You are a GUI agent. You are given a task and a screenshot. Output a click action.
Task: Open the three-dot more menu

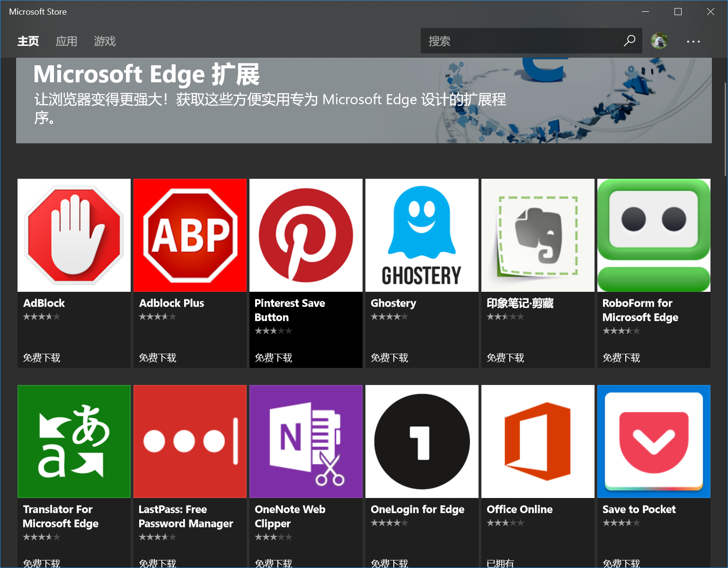693,42
